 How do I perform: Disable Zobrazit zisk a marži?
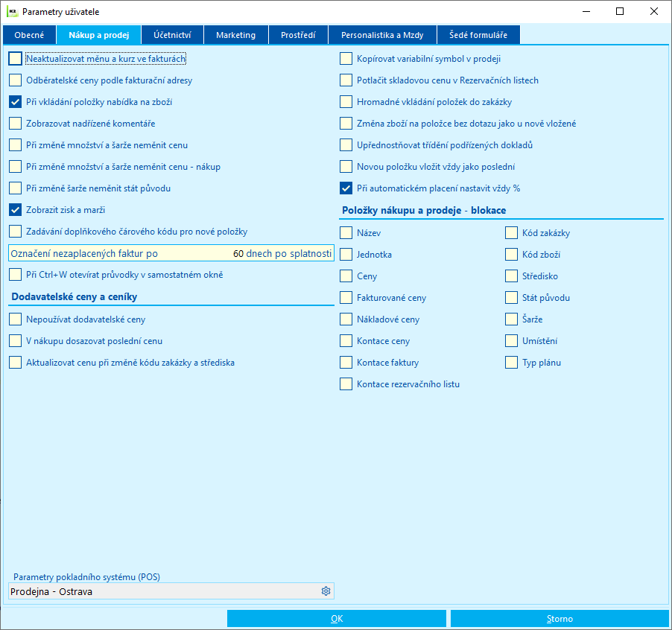[16, 210]
